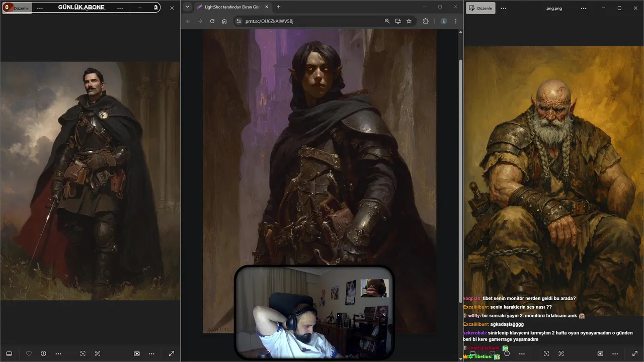Reload the prnt.sc page
The width and height of the screenshot is (644, 362).
(212, 21)
